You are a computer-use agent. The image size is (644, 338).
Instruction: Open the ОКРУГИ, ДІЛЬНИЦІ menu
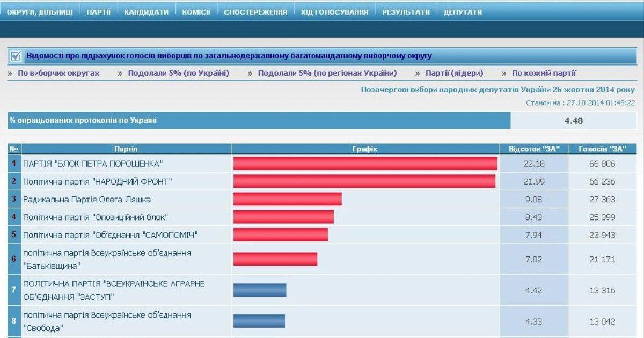click(40, 12)
